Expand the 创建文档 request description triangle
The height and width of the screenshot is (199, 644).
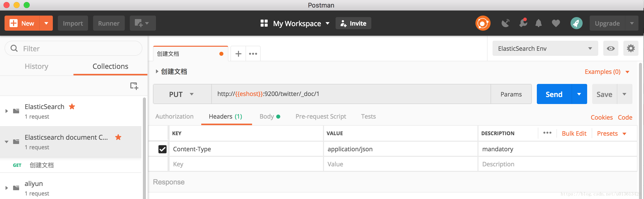click(x=157, y=72)
